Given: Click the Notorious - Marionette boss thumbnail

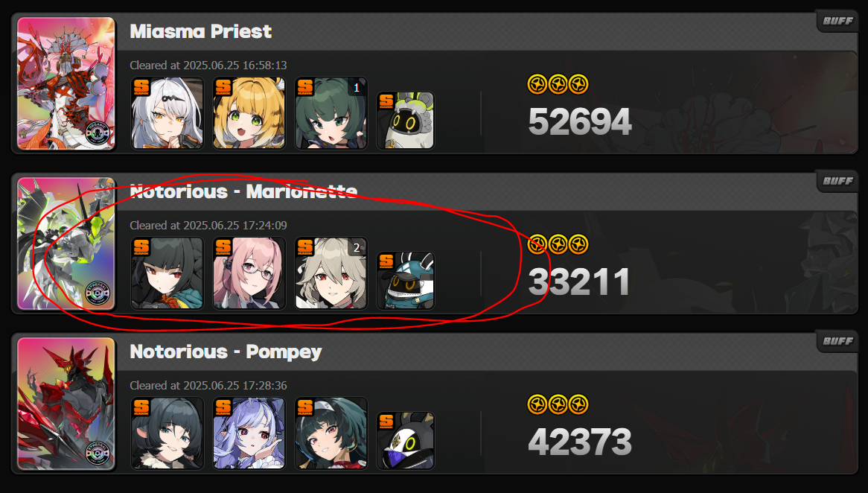Looking at the screenshot, I should [66, 244].
